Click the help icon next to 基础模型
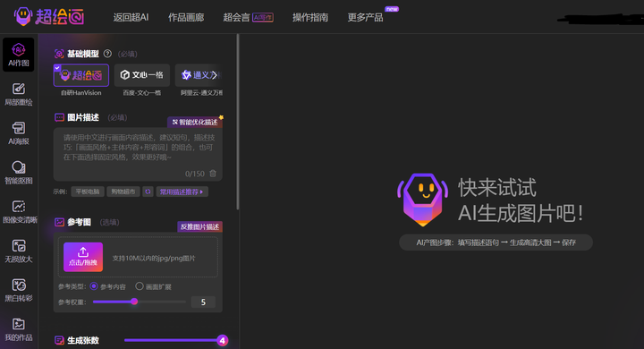The width and height of the screenshot is (644, 349). point(107,54)
